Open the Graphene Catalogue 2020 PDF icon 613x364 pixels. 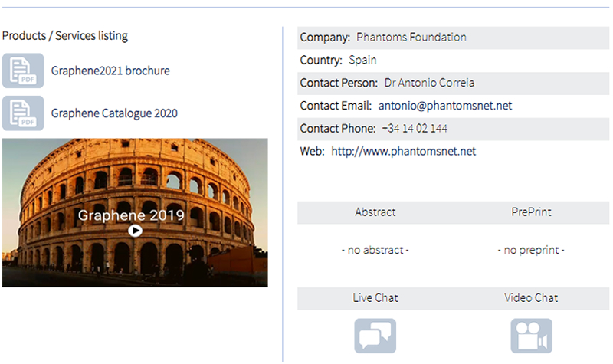click(23, 113)
